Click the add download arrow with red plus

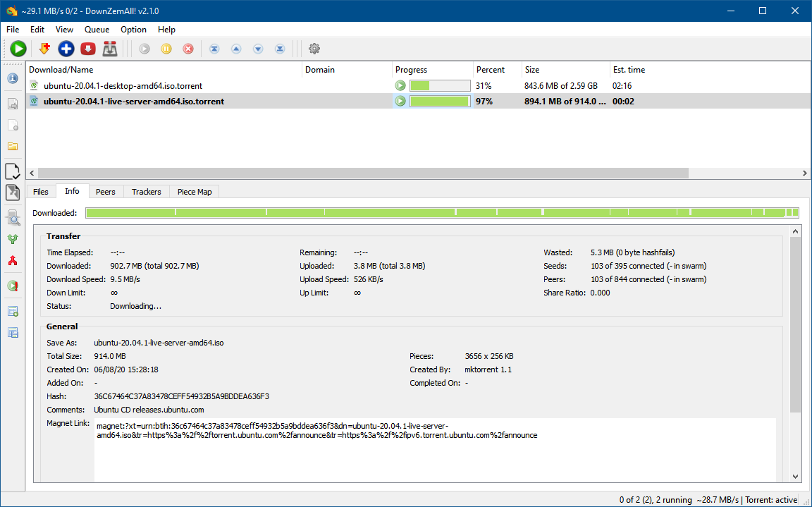(44, 49)
